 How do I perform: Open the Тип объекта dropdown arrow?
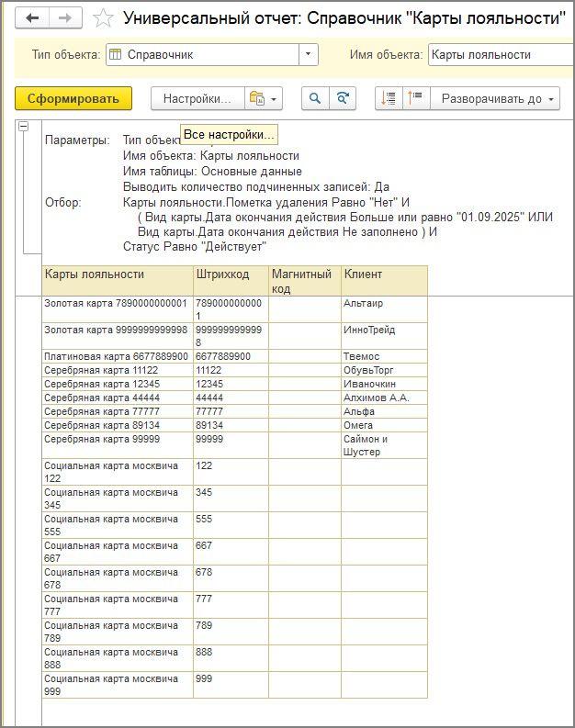point(308,54)
